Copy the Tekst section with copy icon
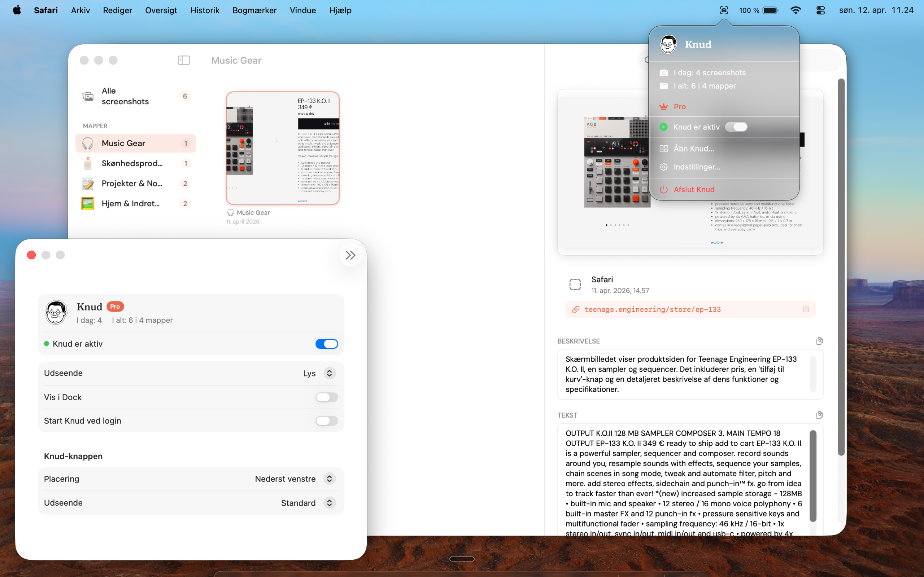Image resolution: width=924 pixels, height=577 pixels. click(x=819, y=415)
